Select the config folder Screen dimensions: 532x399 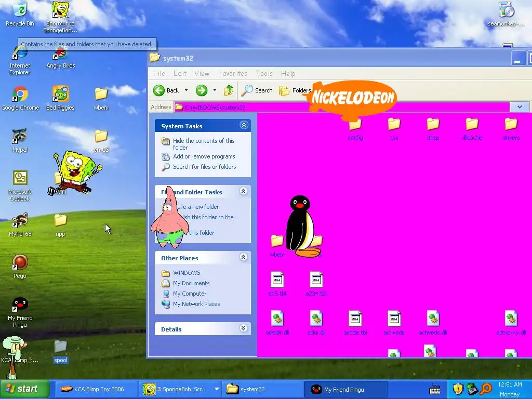(x=355, y=129)
